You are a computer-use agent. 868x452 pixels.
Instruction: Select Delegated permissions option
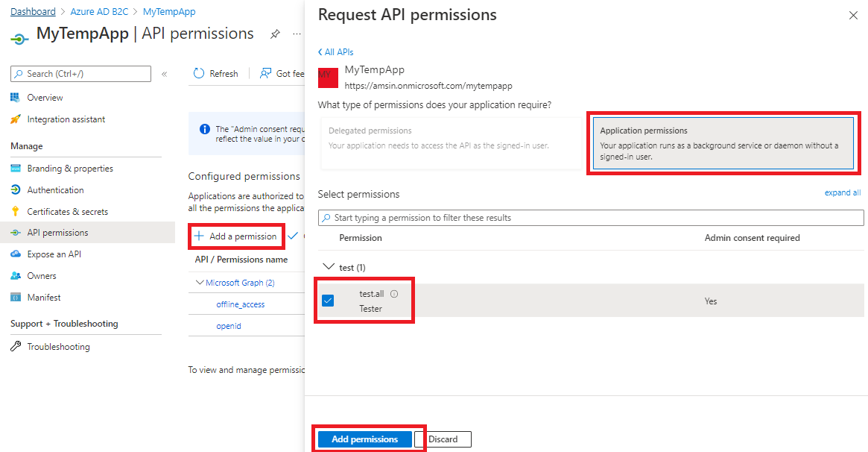coord(452,143)
